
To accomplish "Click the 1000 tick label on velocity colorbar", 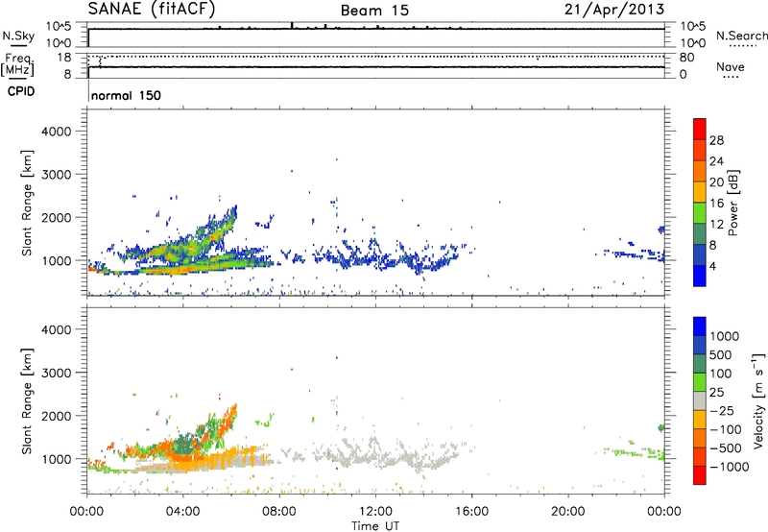I will coord(725,336).
